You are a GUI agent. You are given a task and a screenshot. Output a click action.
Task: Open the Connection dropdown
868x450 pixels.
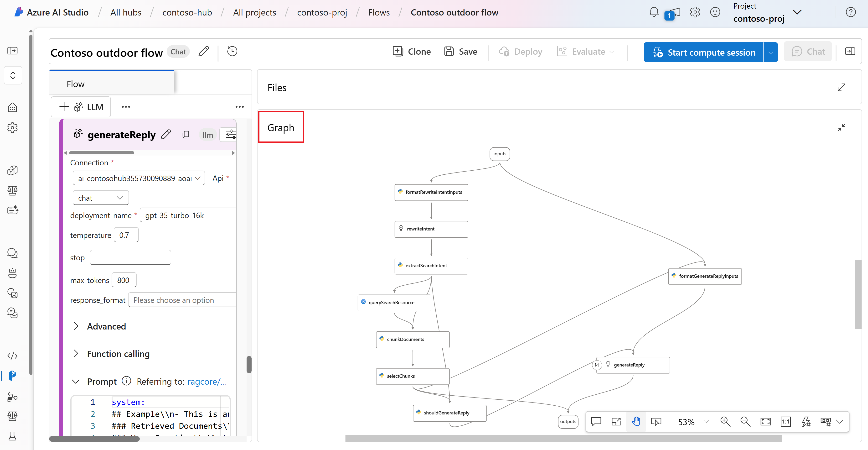tap(139, 178)
